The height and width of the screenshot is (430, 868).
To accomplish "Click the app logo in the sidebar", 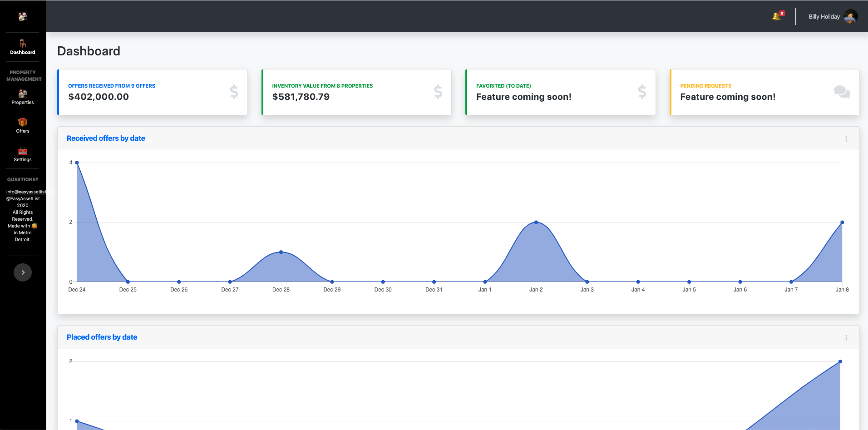I will click(23, 17).
